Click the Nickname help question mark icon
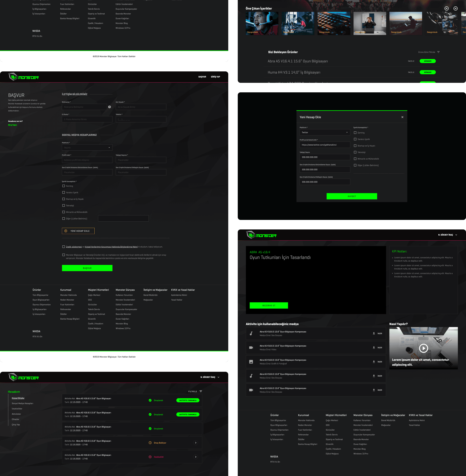Viewport: 466px width, 476px height. coord(109,107)
